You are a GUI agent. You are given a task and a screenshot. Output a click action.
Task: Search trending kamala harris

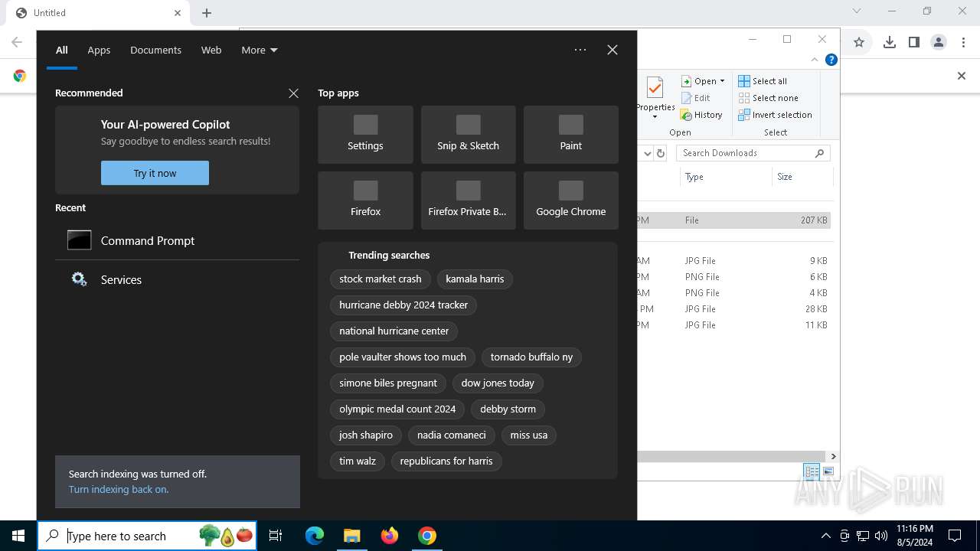[475, 279]
